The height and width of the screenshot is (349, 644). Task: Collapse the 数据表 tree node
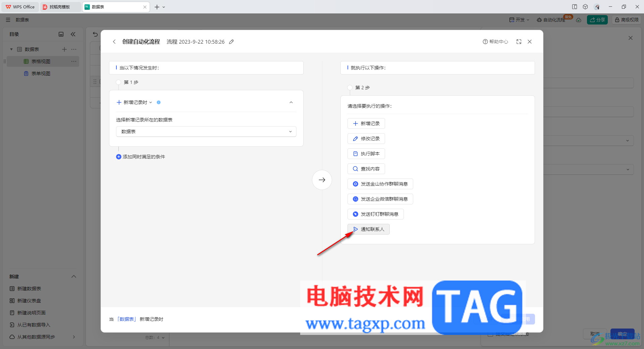click(11, 49)
